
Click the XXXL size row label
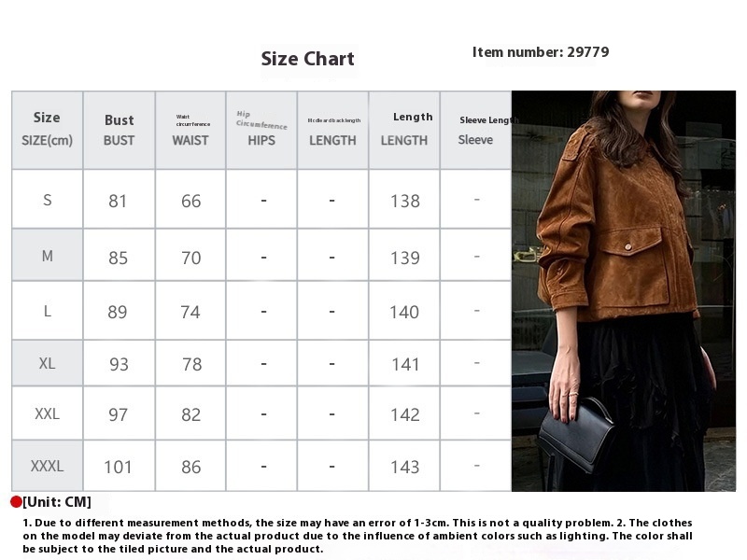[x=48, y=466]
